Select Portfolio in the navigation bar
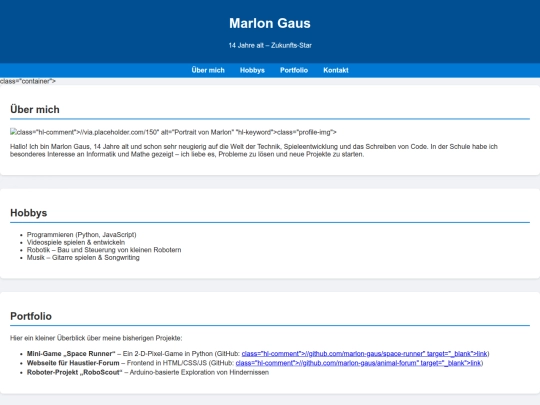Viewport: 540px width, 405px height. 294,70
